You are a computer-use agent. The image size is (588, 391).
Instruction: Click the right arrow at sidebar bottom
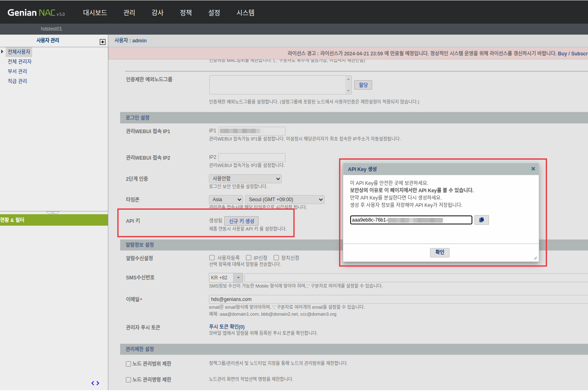pos(98,383)
